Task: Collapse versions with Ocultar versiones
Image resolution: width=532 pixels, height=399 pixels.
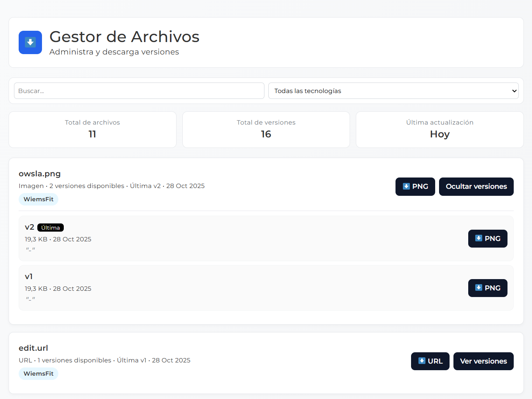Action: point(476,186)
